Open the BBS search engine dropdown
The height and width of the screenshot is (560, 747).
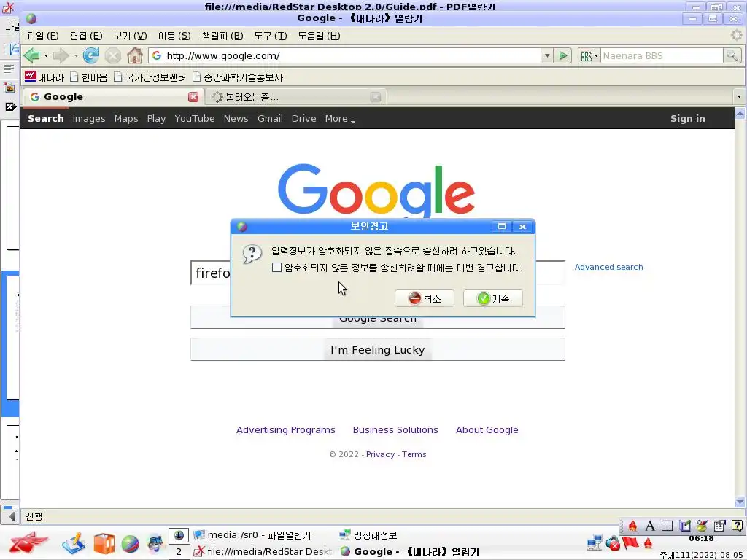pyautogui.click(x=589, y=55)
